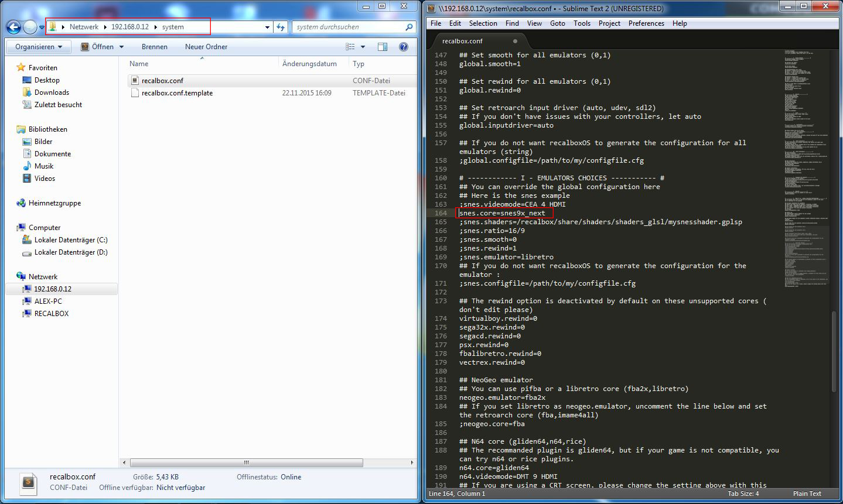Open the Explorer help question mark icon
Screen dimensions: 843x504
tap(403, 47)
